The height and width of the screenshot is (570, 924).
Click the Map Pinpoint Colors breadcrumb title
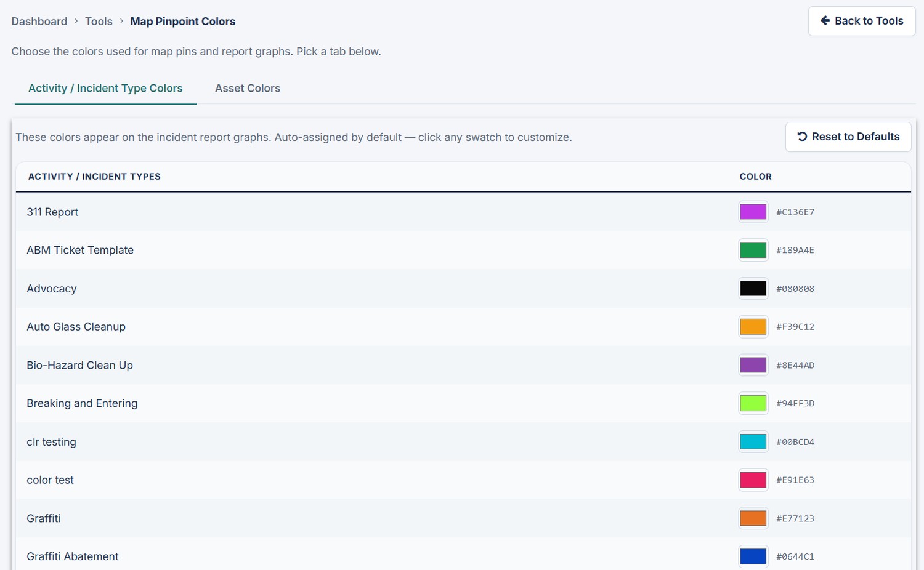click(x=182, y=22)
